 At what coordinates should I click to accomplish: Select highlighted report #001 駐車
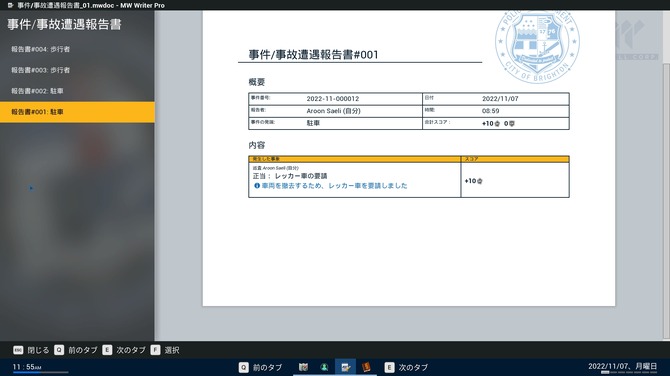77,112
